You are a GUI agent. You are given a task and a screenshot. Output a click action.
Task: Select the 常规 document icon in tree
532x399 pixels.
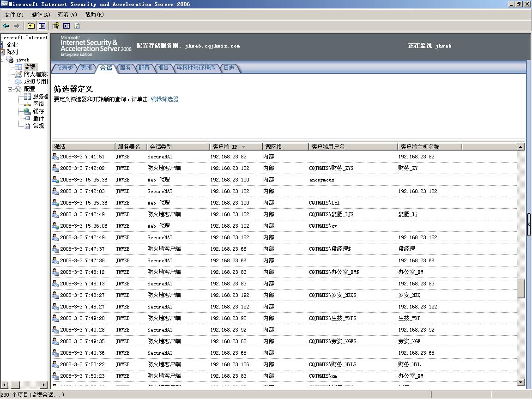point(28,126)
